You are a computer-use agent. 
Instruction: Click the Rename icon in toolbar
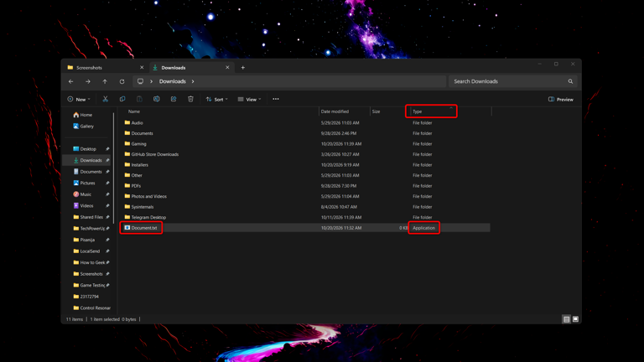(157, 99)
